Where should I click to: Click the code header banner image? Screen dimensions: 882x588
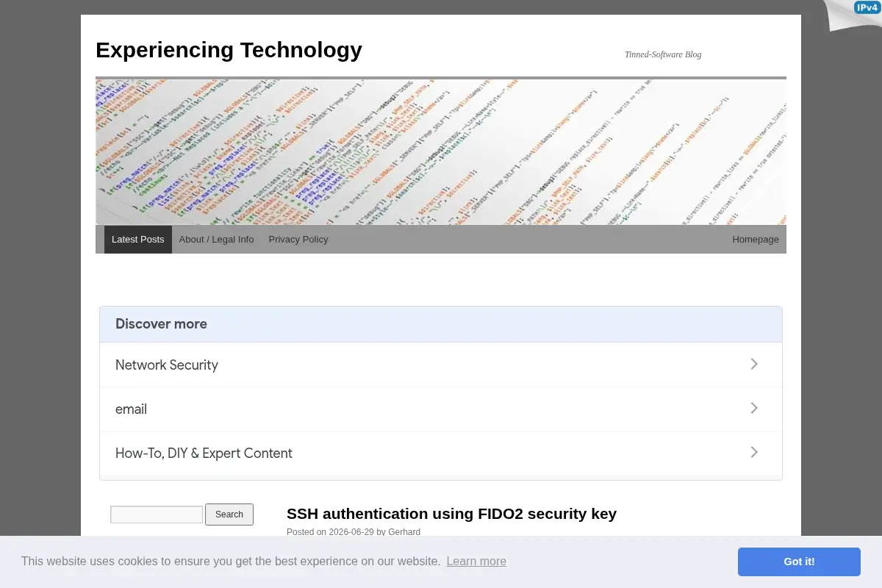441,151
